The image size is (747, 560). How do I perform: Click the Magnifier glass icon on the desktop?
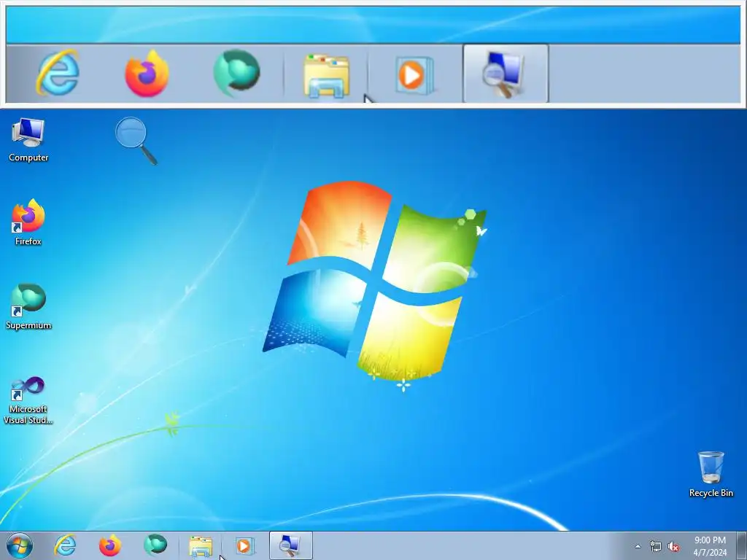pyautogui.click(x=136, y=141)
